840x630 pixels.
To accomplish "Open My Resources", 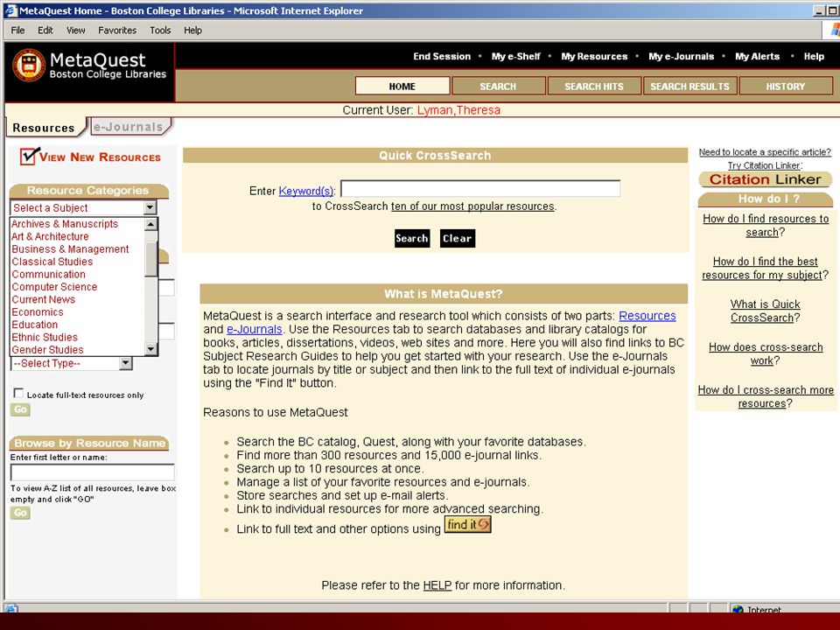I will click(x=594, y=56).
